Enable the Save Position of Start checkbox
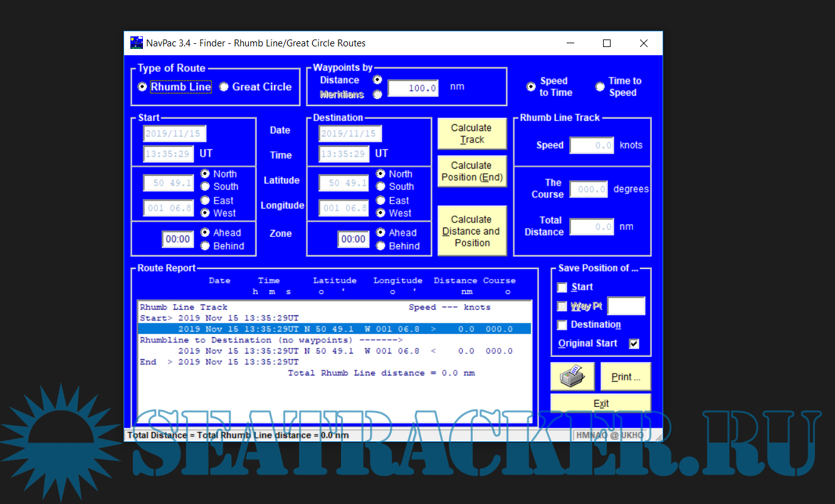 click(562, 287)
